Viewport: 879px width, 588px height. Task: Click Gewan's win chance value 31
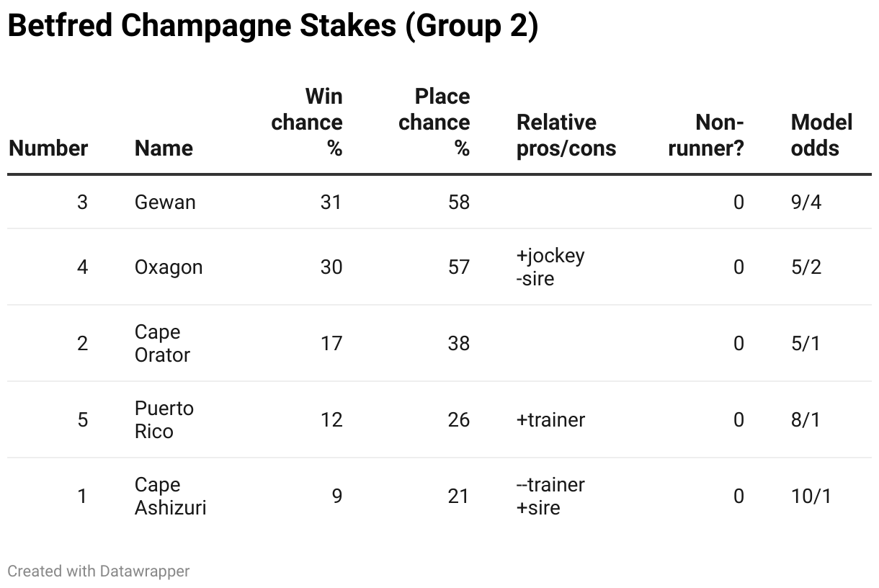click(331, 202)
